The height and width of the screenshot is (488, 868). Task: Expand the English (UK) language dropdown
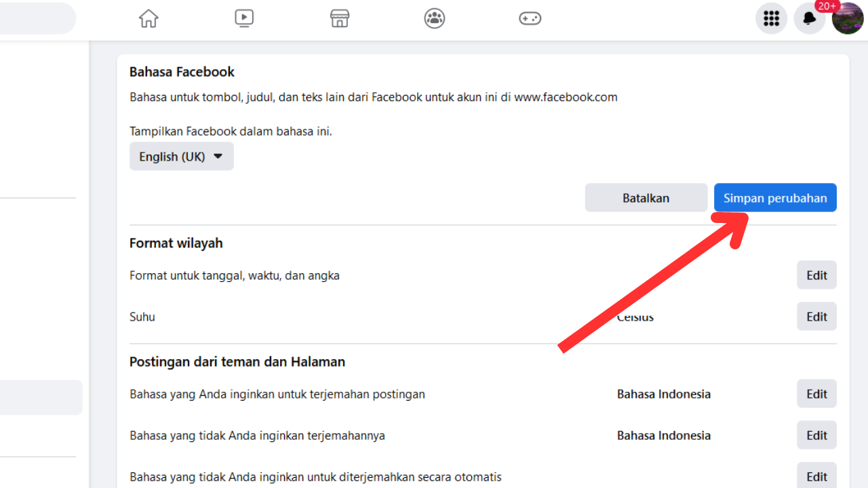click(182, 156)
